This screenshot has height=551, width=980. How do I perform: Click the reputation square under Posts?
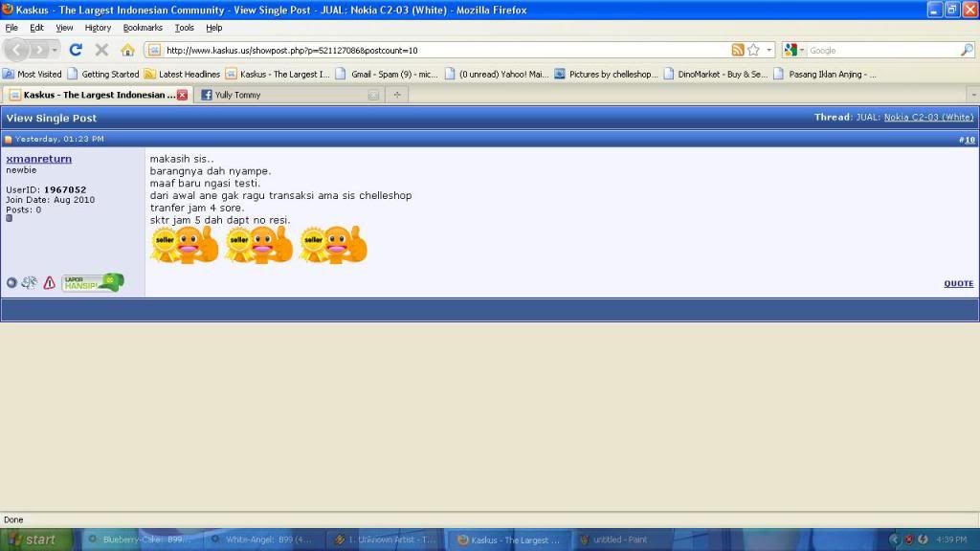9,219
